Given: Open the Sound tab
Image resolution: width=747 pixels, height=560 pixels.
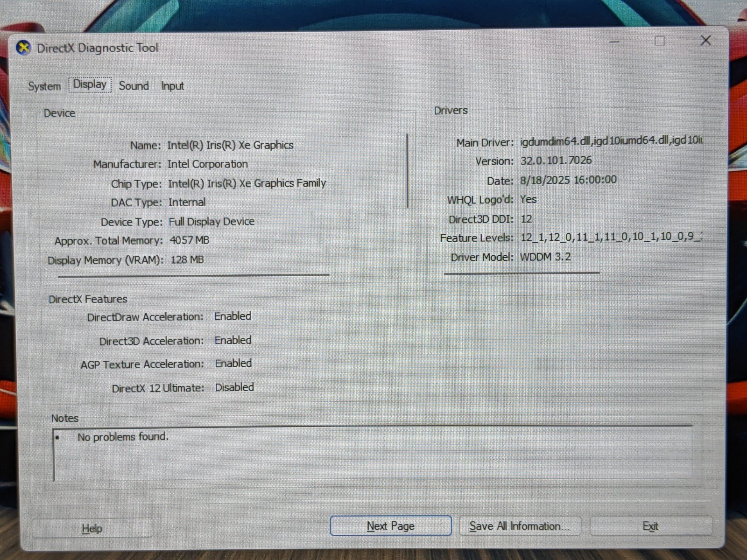Looking at the screenshot, I should pos(134,86).
